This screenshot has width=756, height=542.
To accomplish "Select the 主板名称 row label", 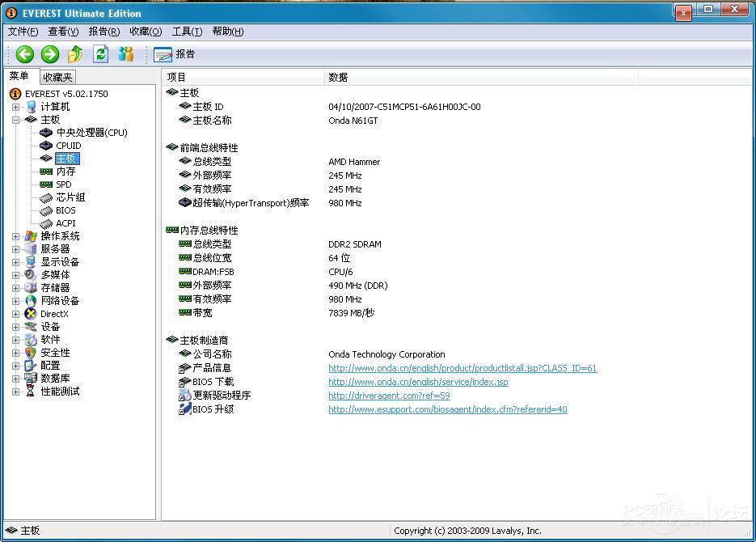I will tap(212, 121).
